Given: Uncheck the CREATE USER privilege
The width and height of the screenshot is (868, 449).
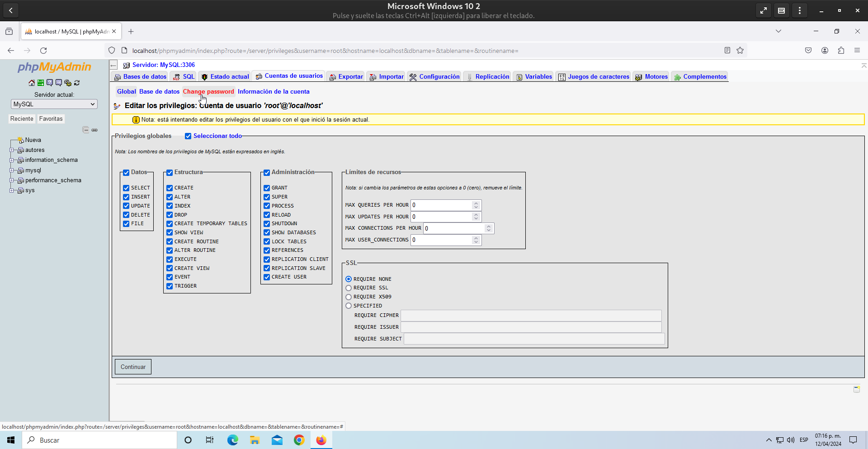Looking at the screenshot, I should [267, 277].
